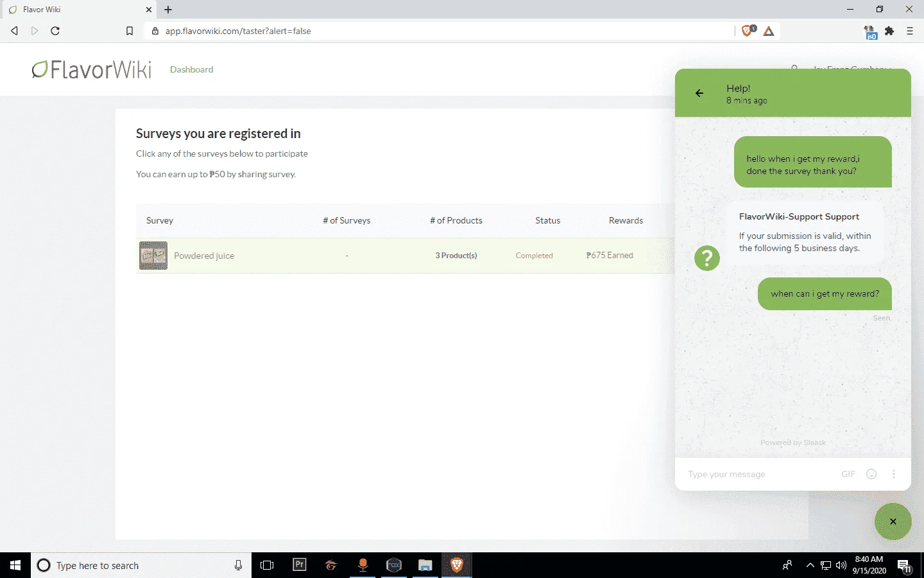Open the orange microphone app in taskbar
Screen dimensions: 924x578
(x=363, y=565)
